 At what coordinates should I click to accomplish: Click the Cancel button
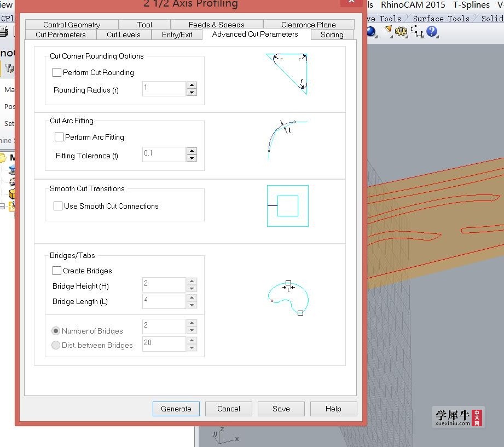point(229,409)
